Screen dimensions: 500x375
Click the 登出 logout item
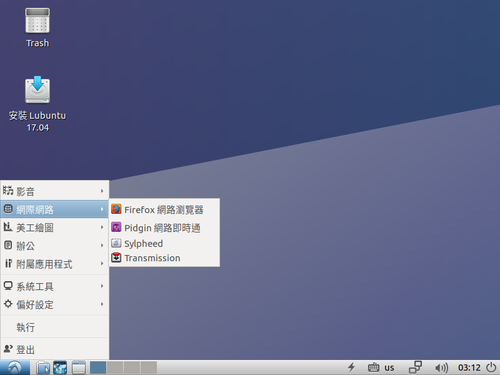[x=55, y=349]
